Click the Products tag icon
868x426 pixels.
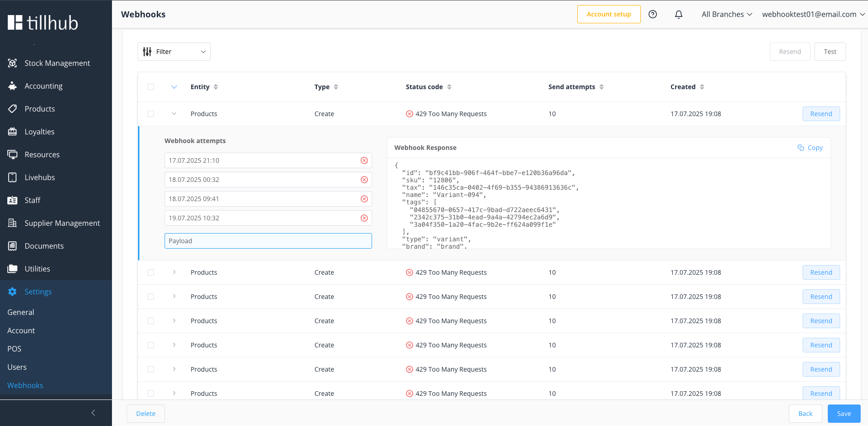13,109
